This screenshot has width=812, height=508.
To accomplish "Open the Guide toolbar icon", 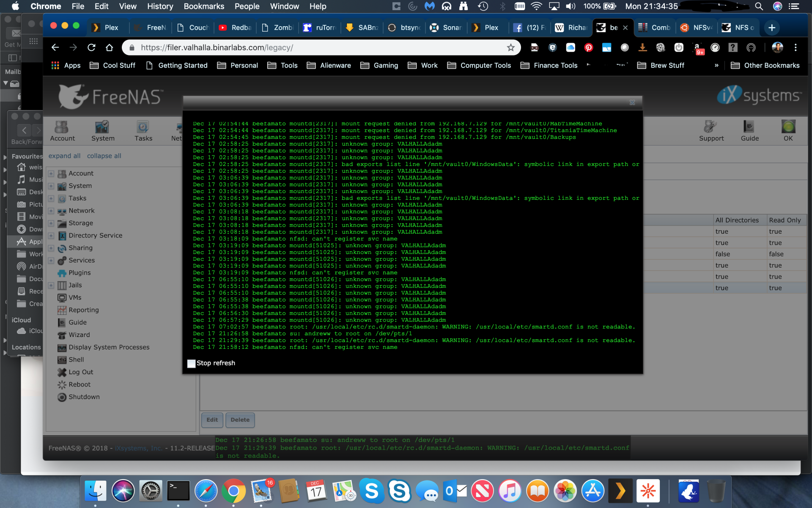I will coord(749,131).
